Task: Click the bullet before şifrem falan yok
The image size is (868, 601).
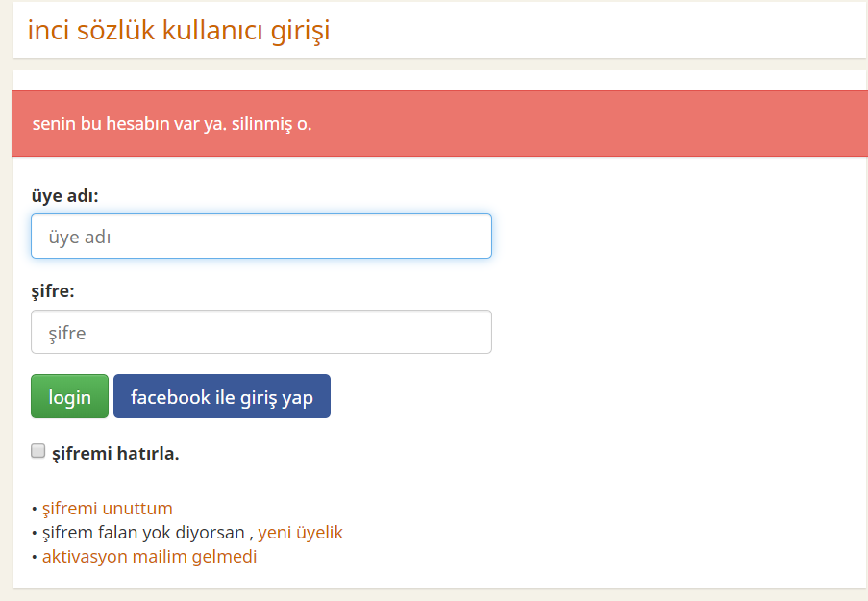Action: (35, 533)
